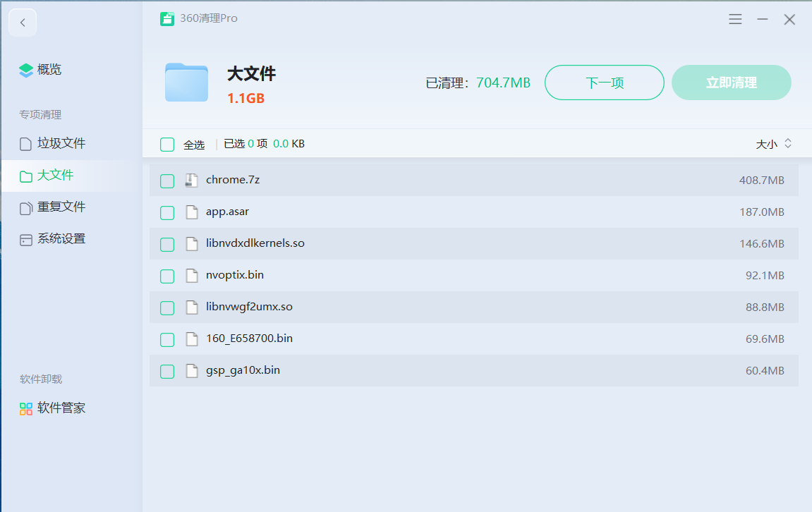Open the hamburger menu icon
Screen dimensions: 812x512
tap(735, 20)
